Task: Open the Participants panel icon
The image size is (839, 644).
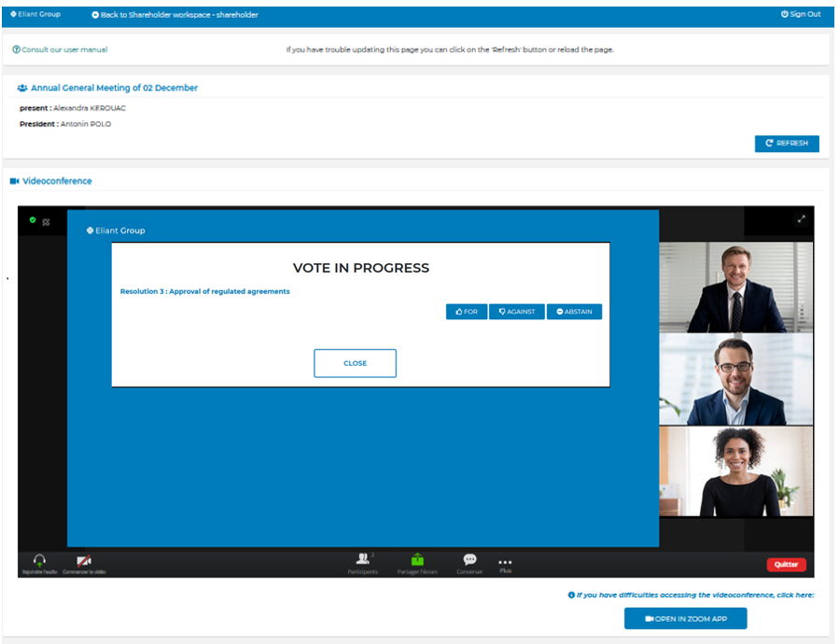Action: point(363,559)
